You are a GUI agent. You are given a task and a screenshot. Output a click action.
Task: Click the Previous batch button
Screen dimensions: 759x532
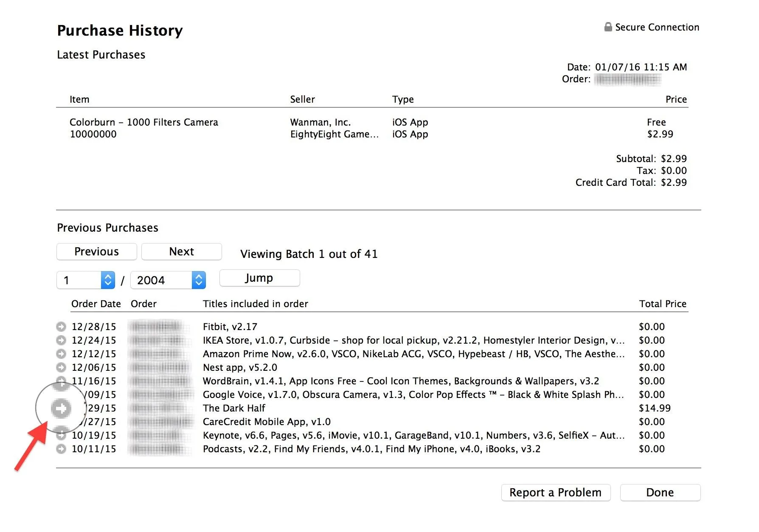click(x=97, y=252)
